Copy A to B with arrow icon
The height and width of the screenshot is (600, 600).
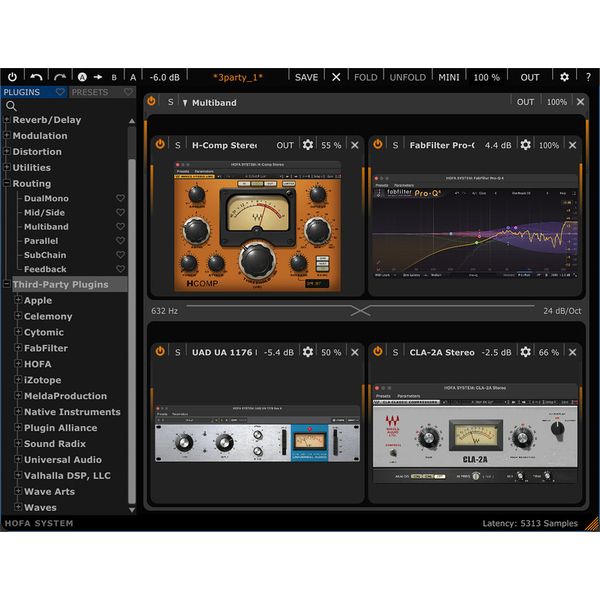98,77
